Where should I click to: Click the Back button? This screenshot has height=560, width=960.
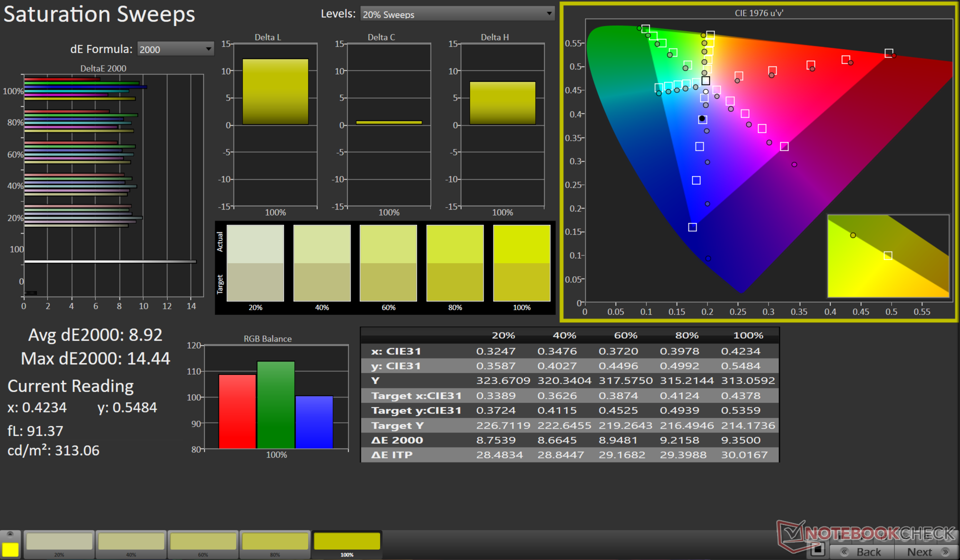tap(868, 552)
